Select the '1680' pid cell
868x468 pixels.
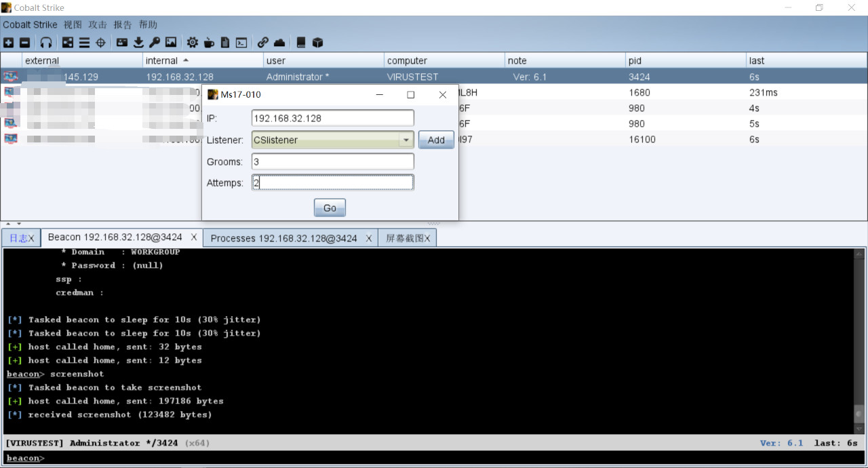pyautogui.click(x=639, y=92)
